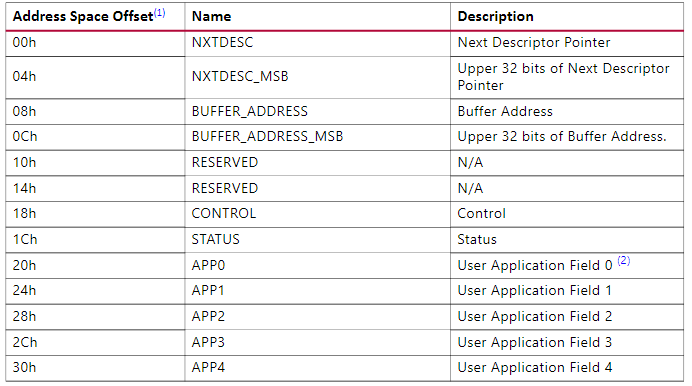This screenshot has height=386, width=692.
Task: Click the RESERVED entry at offset 10h
Action: pos(225,162)
